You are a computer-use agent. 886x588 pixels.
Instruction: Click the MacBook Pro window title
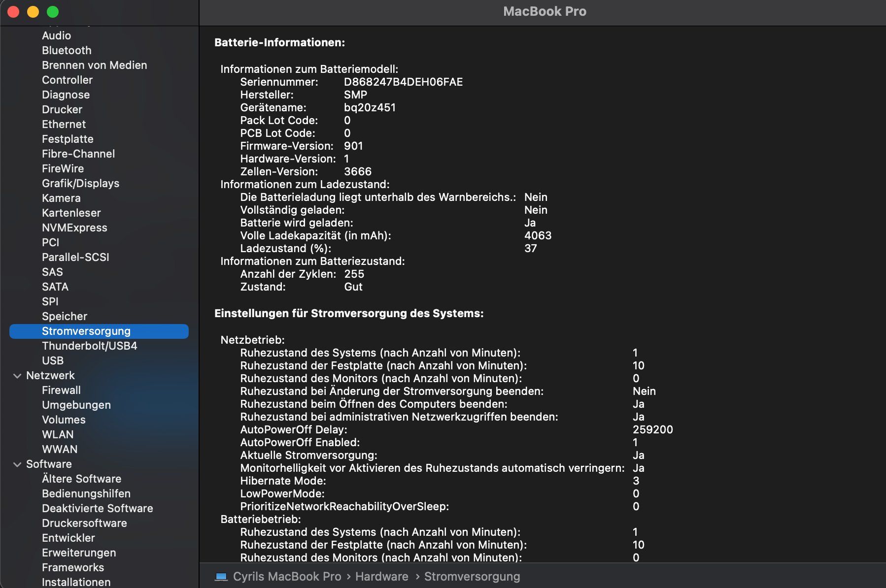coord(545,11)
